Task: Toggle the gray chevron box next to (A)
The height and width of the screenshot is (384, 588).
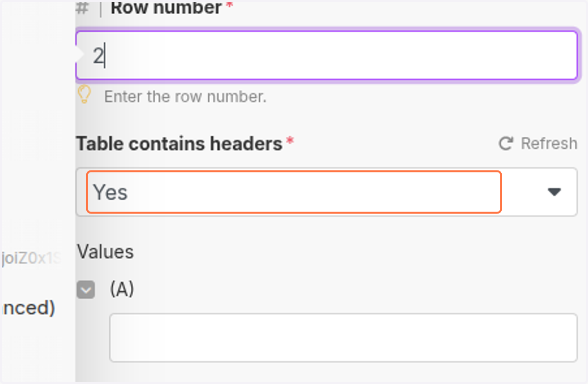Action: pyautogui.click(x=86, y=290)
